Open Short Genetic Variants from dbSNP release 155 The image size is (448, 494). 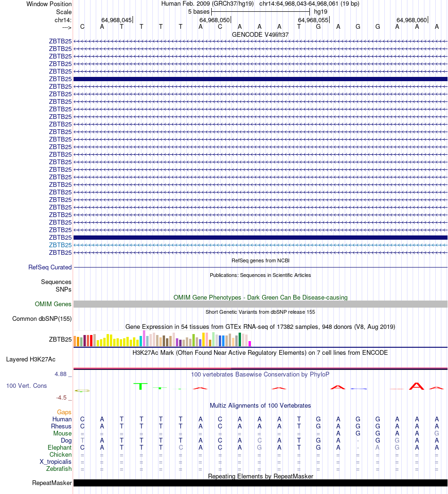click(260, 312)
